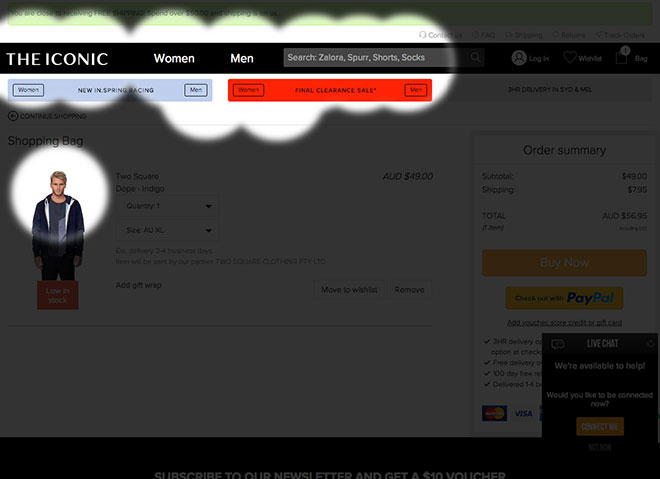
Task: Click the AUD $56.95 total value
Action: click(625, 216)
